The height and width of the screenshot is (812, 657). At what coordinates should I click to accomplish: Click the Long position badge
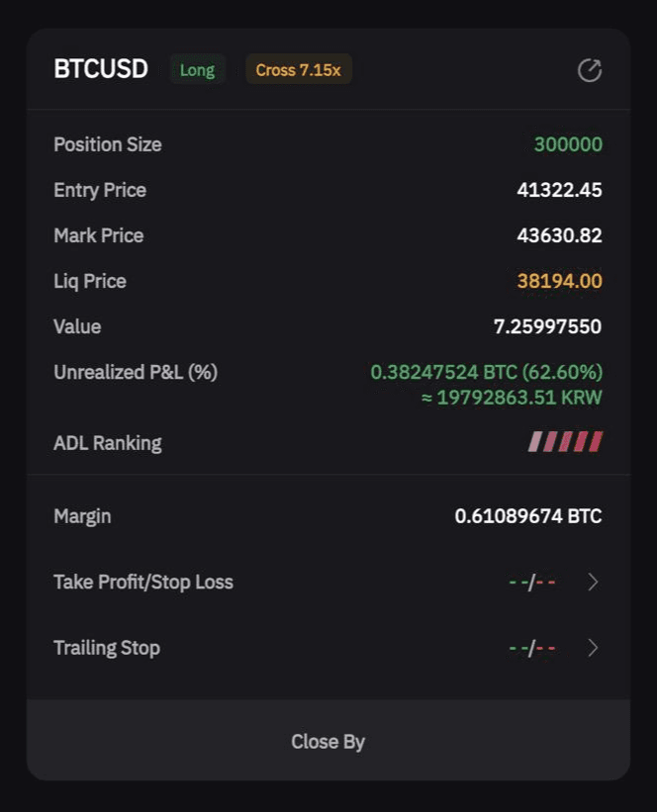[x=198, y=69]
